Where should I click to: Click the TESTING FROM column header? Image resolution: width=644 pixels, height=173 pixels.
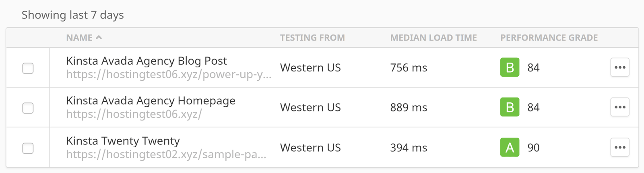click(312, 38)
